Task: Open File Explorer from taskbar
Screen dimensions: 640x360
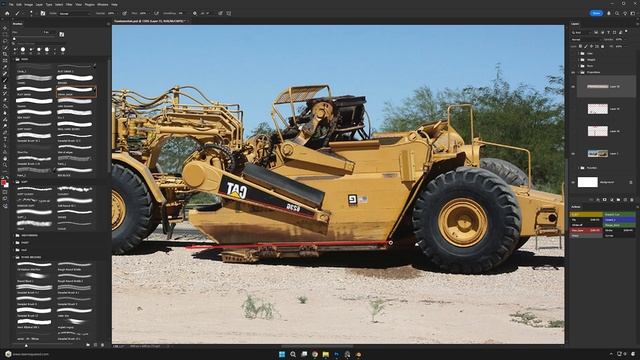Action: coord(325,354)
